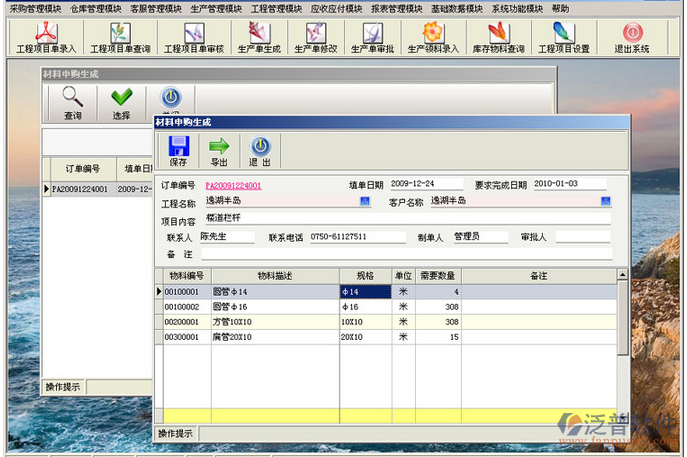Click the 导出 (Export) green arrow icon
This screenshot has width=687, height=457.
tap(218, 150)
